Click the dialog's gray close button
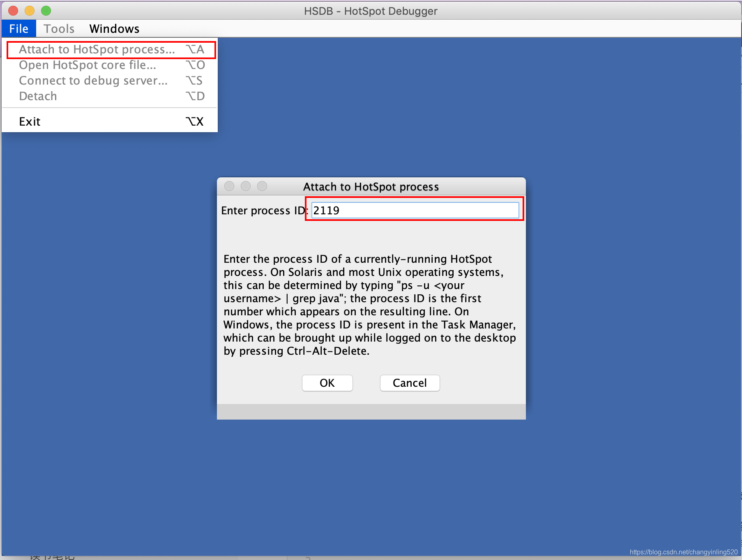The width and height of the screenshot is (742, 560). click(229, 186)
